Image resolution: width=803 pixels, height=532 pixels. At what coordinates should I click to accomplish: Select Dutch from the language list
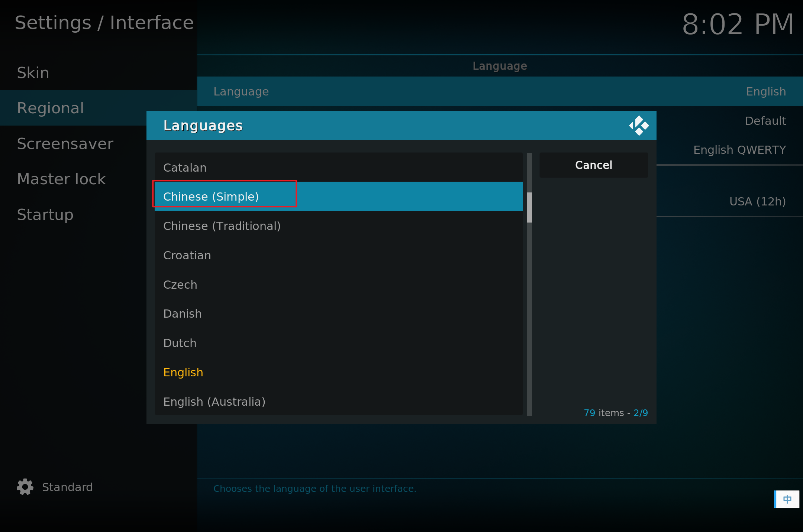338,343
